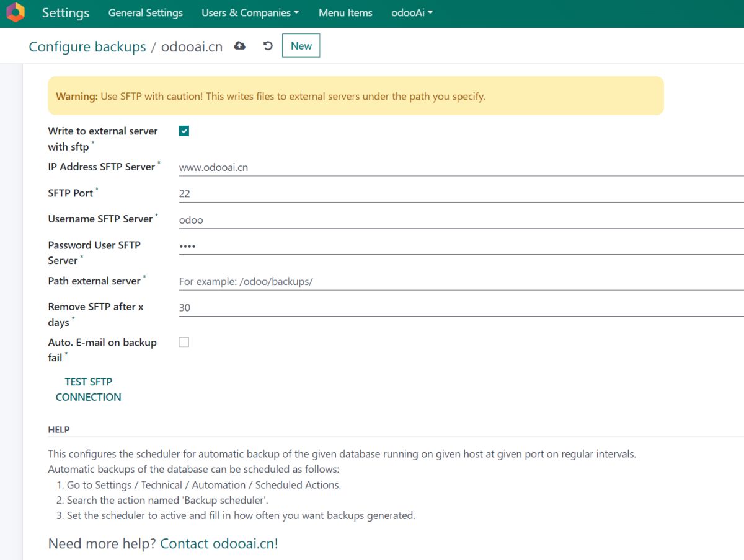The image size is (744, 560).
Task: Enable Auto E-mail on backup fail
Action: click(x=184, y=342)
